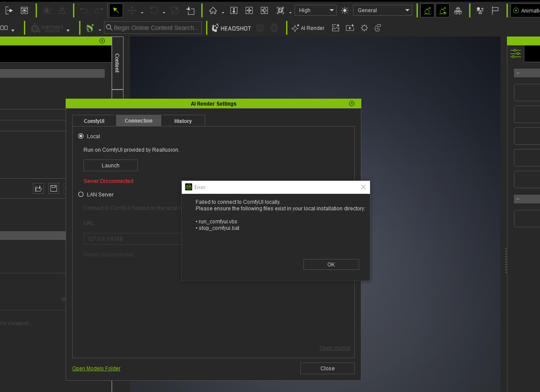540x392 pixels.
Task: Click the AI Render toolbar button
Action: coord(308,28)
